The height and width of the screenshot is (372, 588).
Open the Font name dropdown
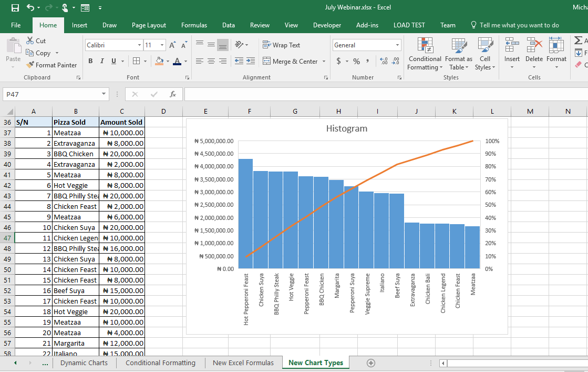point(139,45)
